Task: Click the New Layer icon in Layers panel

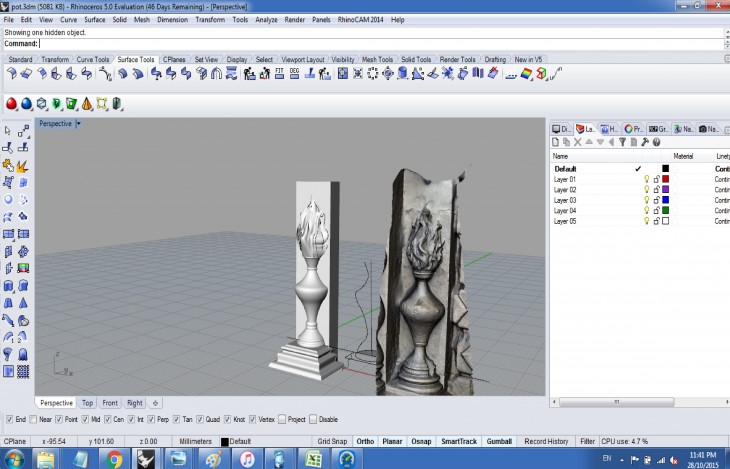Action: pos(556,142)
